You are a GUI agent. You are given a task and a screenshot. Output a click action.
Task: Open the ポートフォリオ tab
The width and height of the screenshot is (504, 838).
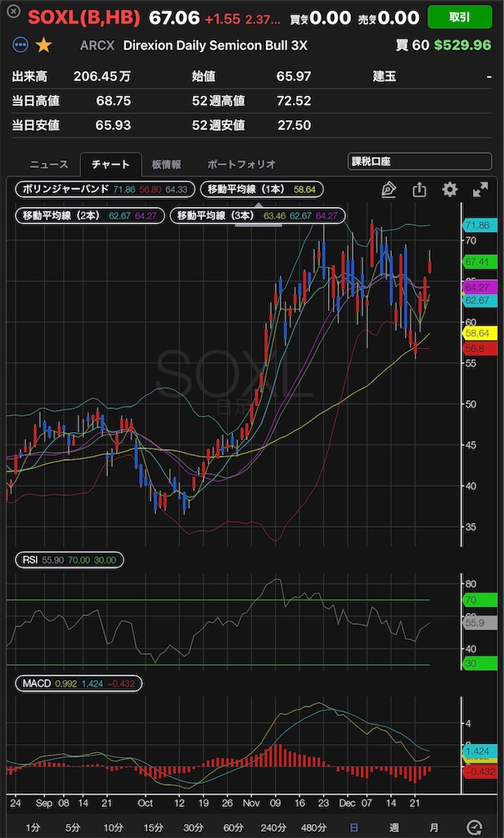[x=241, y=164]
